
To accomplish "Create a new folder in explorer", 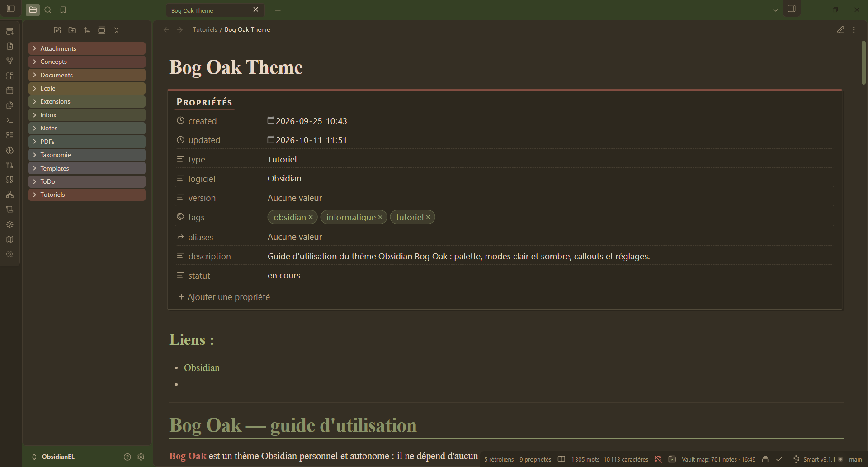I will pyautogui.click(x=72, y=30).
